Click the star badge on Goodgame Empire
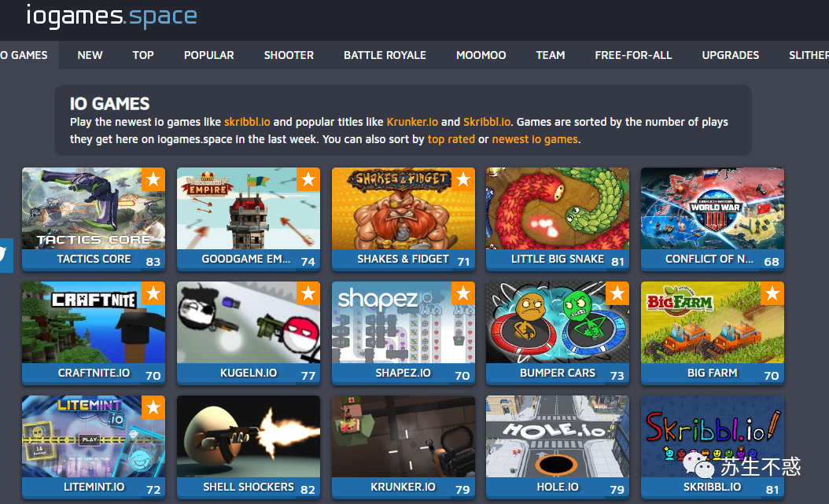This screenshot has height=504, width=829. 308,179
